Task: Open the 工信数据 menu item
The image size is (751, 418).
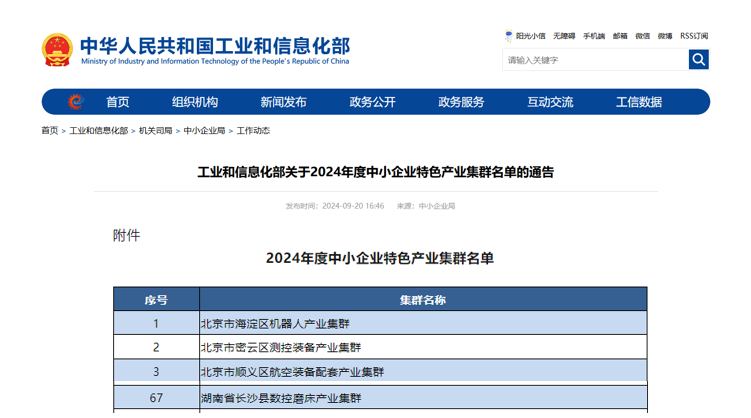Action: pos(639,102)
